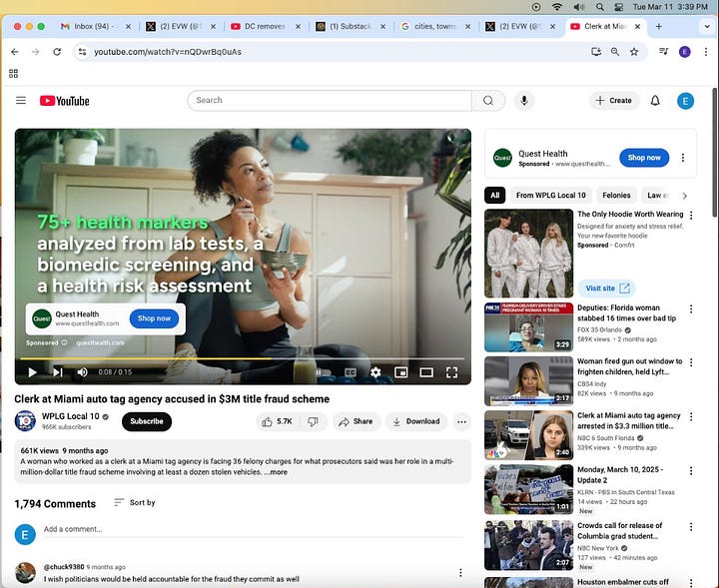Play the video ad
The height and width of the screenshot is (588, 719).
point(33,372)
